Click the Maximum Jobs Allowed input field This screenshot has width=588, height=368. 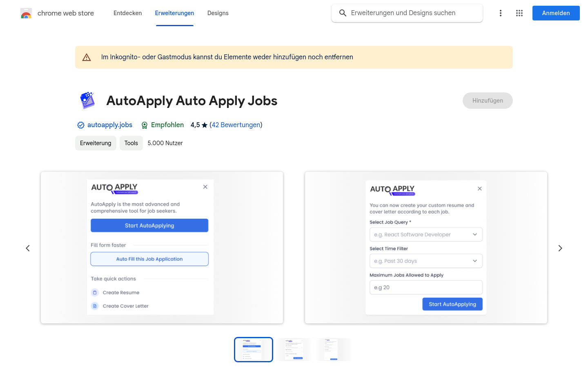click(426, 287)
